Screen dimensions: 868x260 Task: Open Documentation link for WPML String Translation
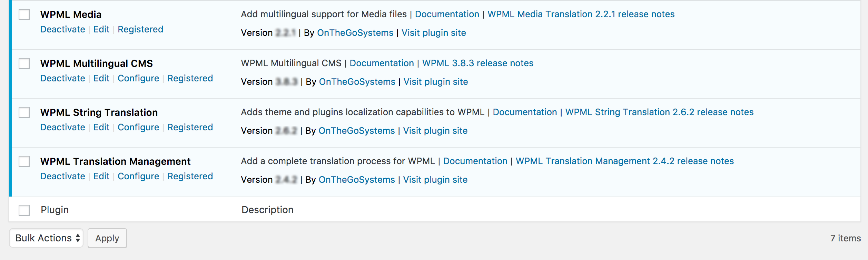[525, 112]
